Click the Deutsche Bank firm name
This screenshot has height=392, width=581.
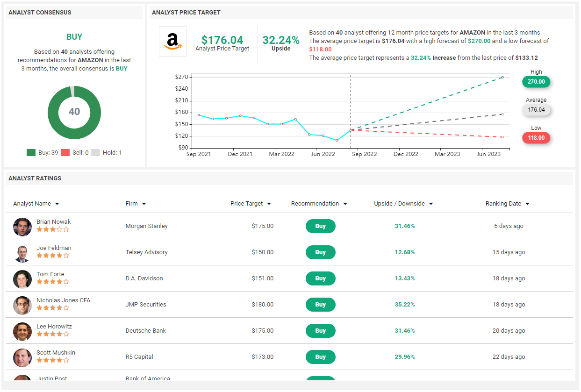(x=146, y=331)
